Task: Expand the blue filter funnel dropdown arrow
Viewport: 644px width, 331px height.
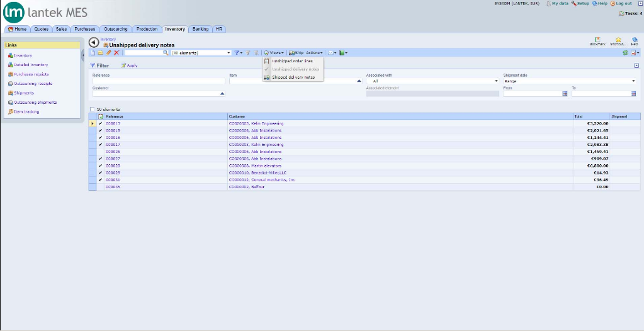Action: click(x=242, y=53)
